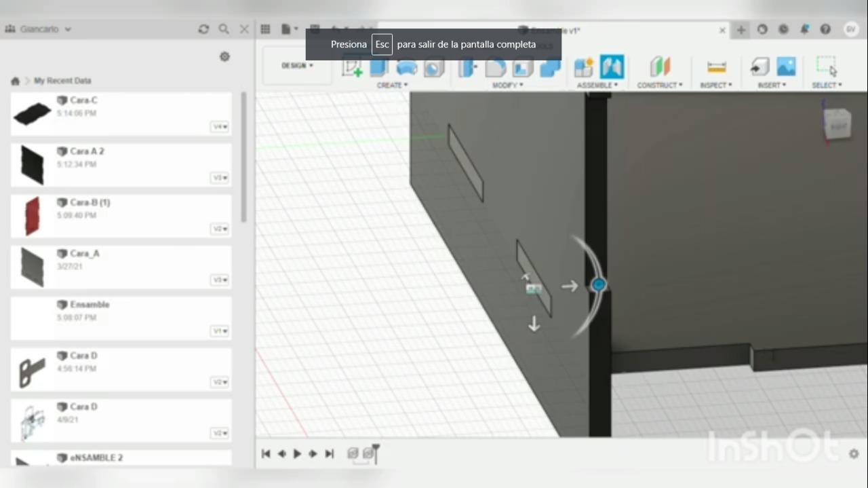Viewport: 868px width, 488px height.
Task: Open the Cara-C thumbnail
Action: pos(33,113)
